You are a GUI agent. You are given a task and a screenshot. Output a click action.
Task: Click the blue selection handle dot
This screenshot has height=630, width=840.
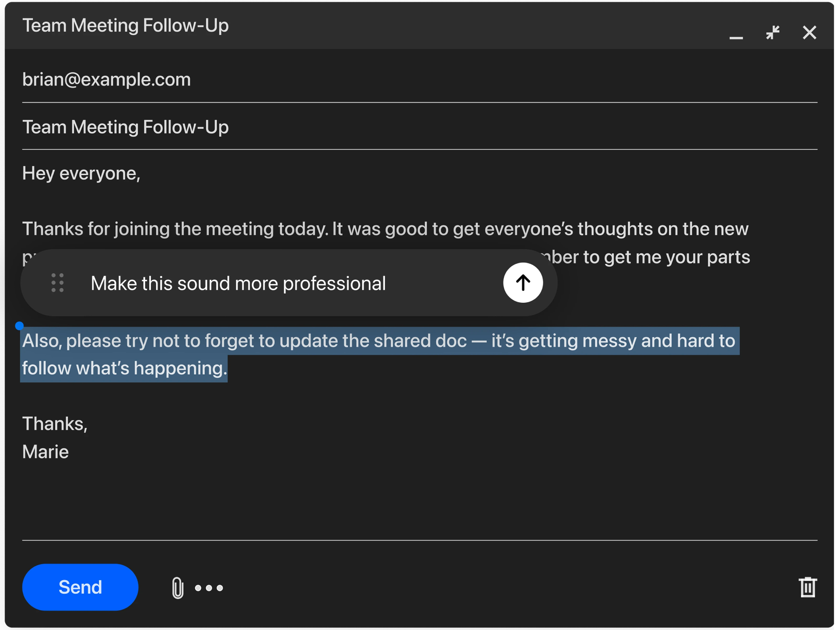pyautogui.click(x=19, y=325)
